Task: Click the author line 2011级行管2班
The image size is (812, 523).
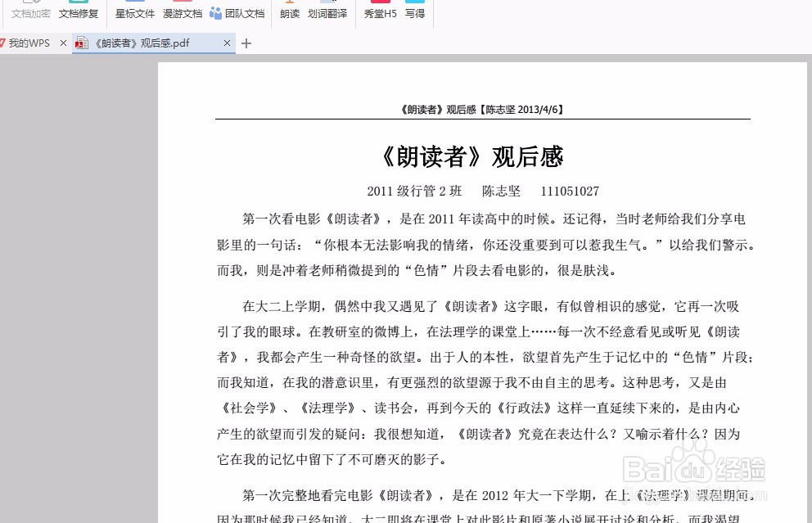Action: pos(414,191)
